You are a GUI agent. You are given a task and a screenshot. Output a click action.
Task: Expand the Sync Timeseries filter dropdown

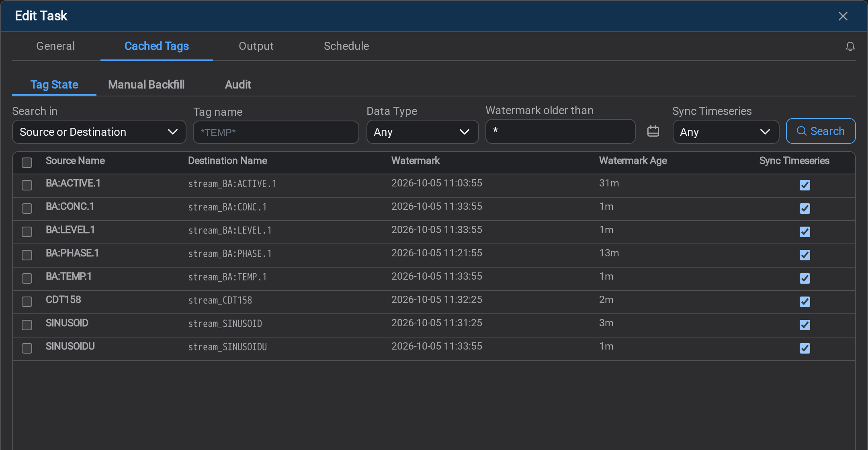(726, 132)
